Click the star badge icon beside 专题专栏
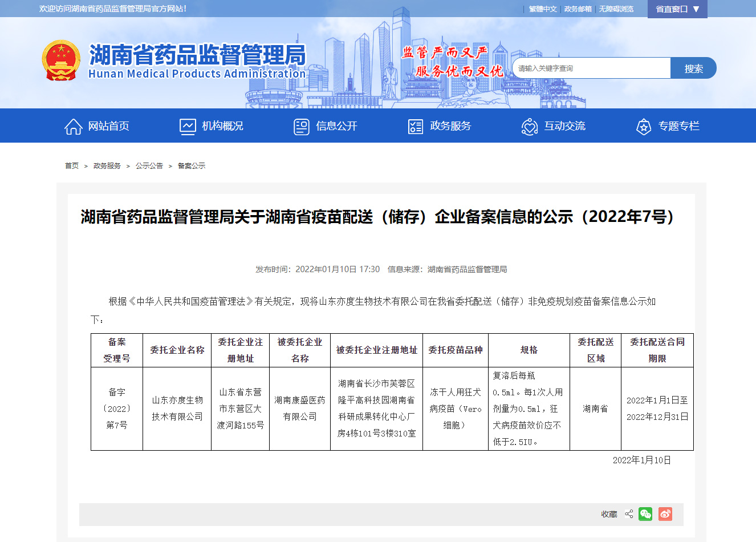 [643, 126]
